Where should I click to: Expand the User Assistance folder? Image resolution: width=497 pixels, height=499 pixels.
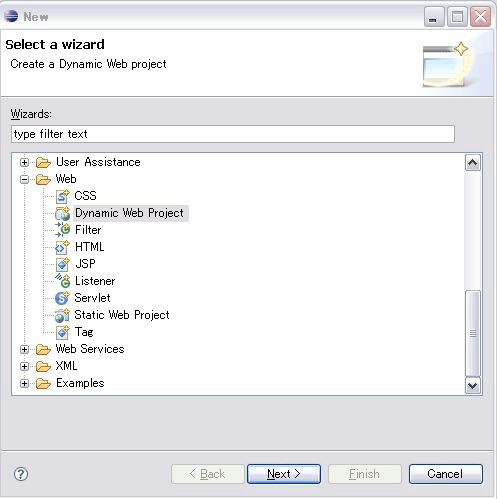(x=24, y=162)
